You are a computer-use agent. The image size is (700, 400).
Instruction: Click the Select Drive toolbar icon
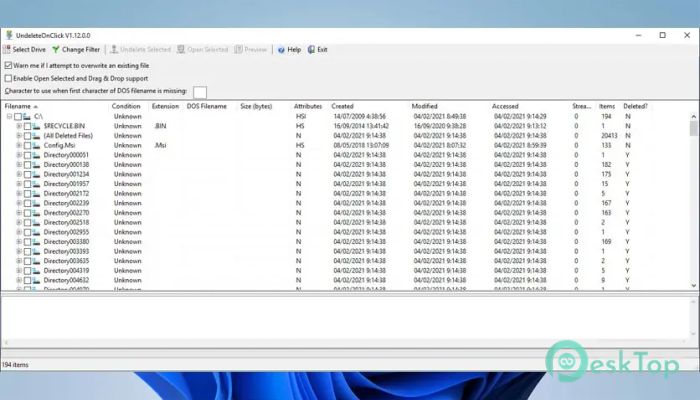[x=7, y=50]
